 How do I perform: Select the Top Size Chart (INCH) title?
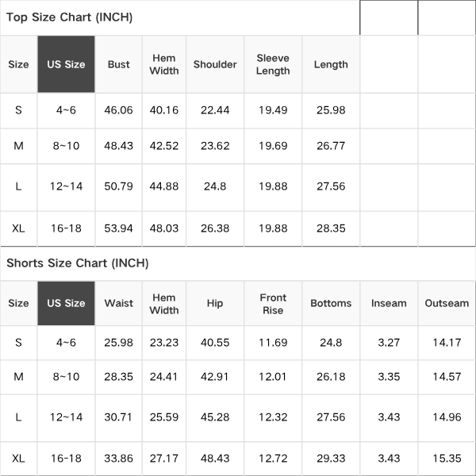(70, 17)
